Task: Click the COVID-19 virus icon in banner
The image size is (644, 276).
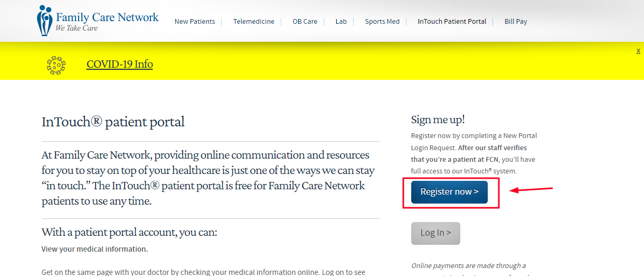Action: pyautogui.click(x=56, y=65)
